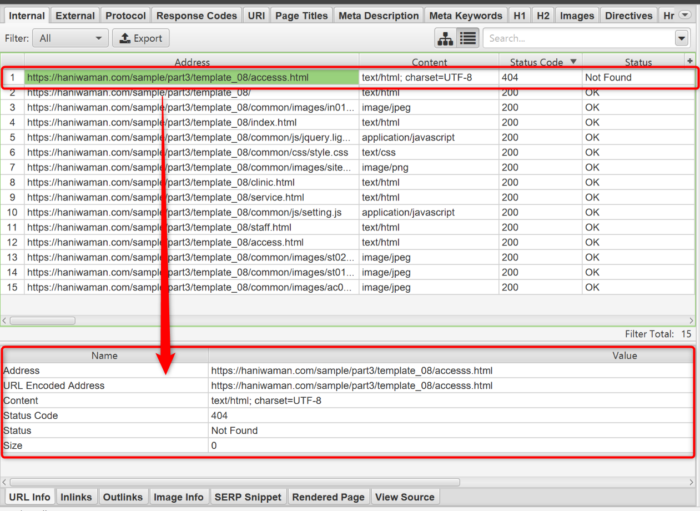Show the Rendered Page tab
Image resolution: width=700 pixels, height=511 pixels.
[x=329, y=497]
